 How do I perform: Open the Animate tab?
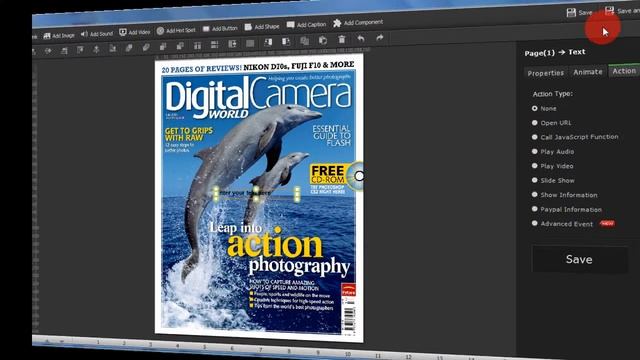(x=588, y=72)
